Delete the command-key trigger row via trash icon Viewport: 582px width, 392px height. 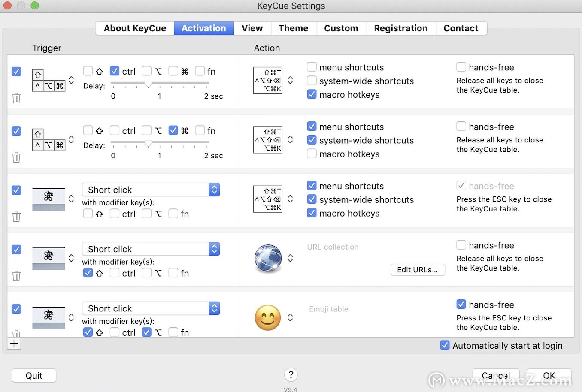[16, 157]
